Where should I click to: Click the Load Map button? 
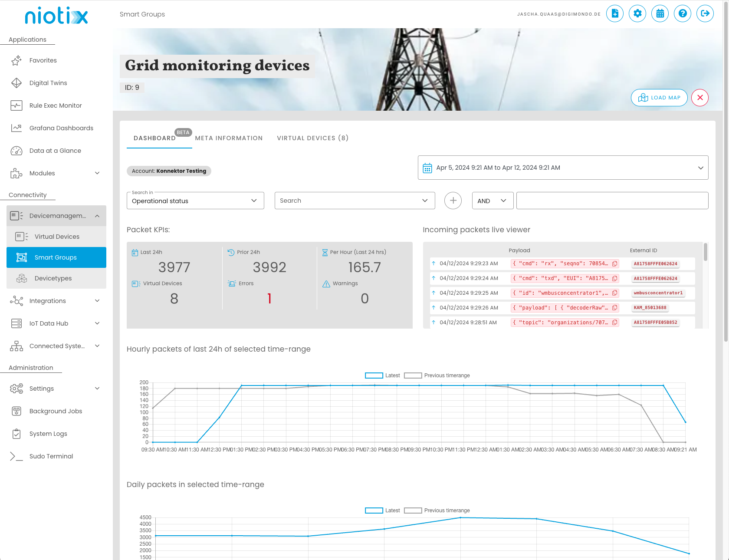pos(659,98)
